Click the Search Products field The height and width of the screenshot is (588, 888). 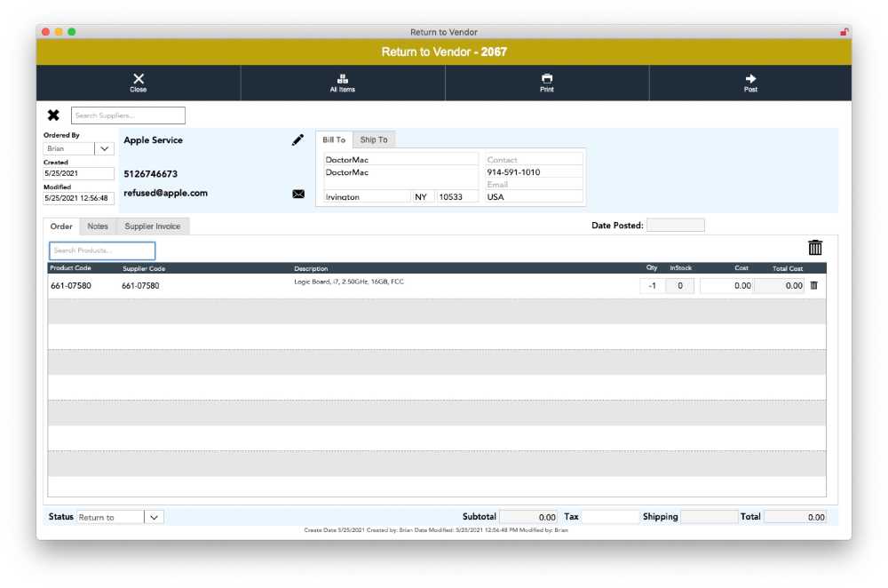tap(102, 250)
